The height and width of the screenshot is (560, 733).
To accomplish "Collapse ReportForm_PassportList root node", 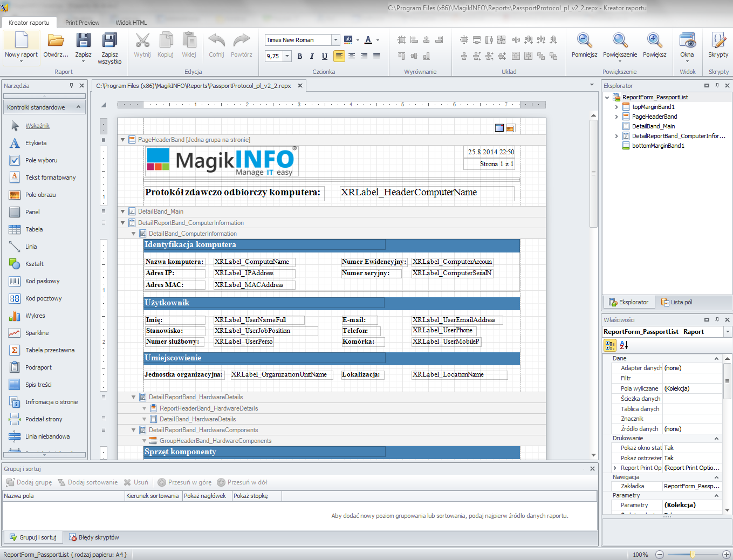I will [607, 97].
